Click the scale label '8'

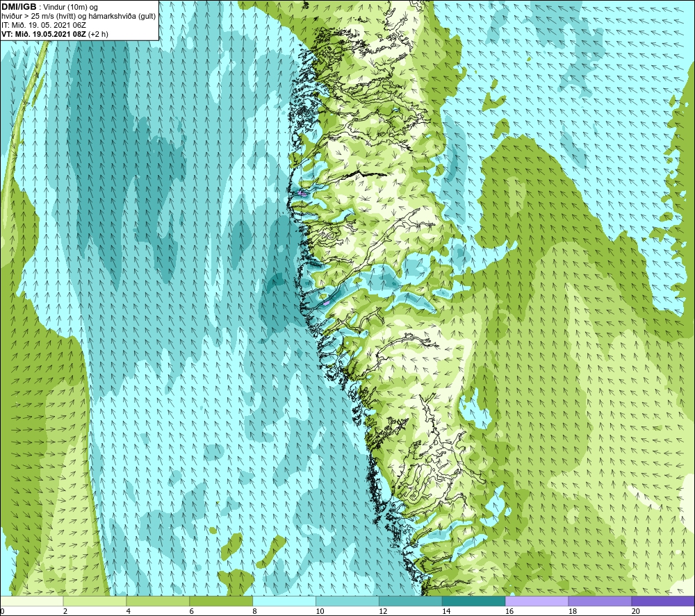[x=254, y=612]
